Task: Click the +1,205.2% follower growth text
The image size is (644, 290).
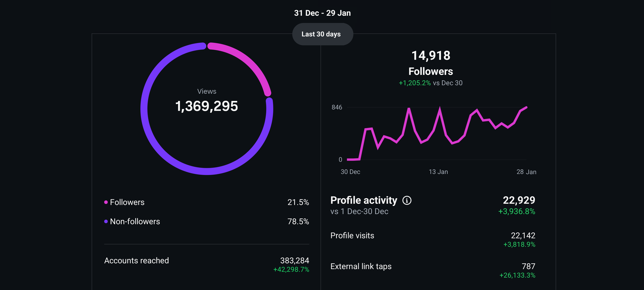Action: click(415, 83)
